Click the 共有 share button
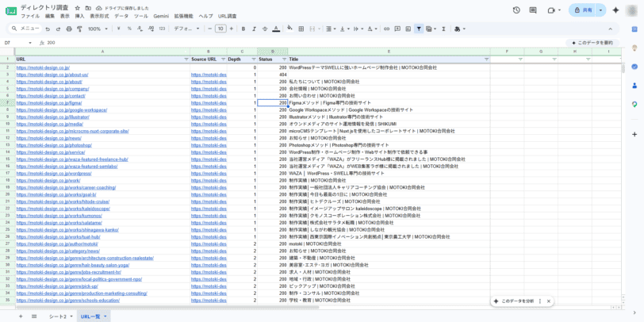 583,10
